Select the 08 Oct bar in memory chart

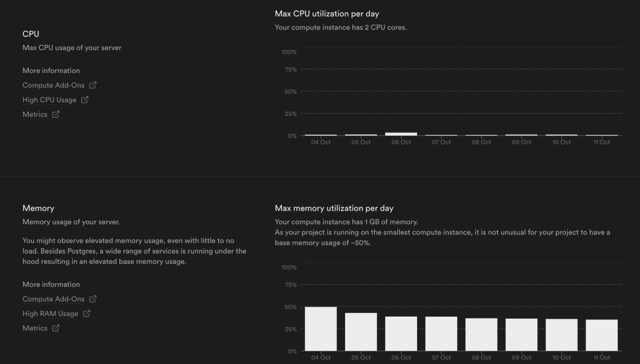tap(482, 335)
